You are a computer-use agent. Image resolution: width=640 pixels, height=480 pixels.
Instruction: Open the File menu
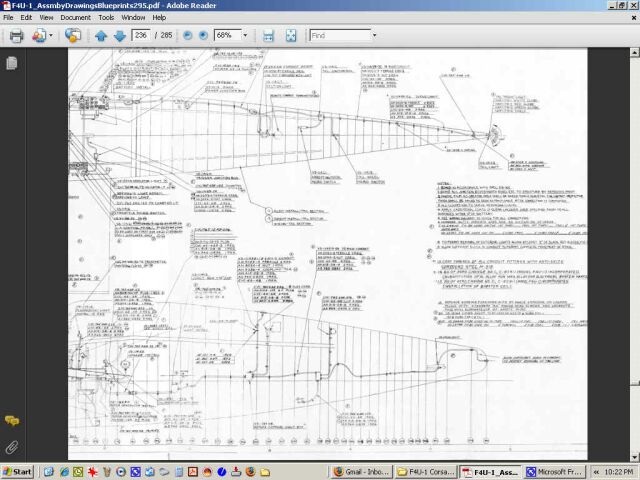click(x=8, y=18)
